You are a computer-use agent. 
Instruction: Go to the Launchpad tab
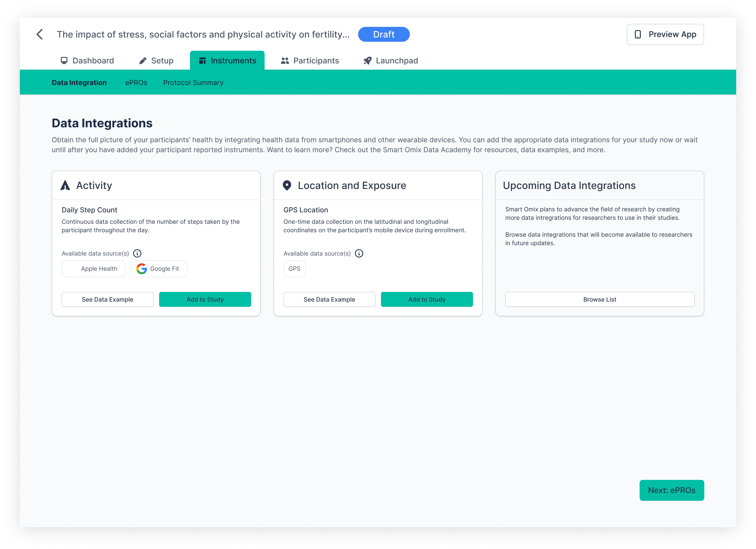coord(391,61)
